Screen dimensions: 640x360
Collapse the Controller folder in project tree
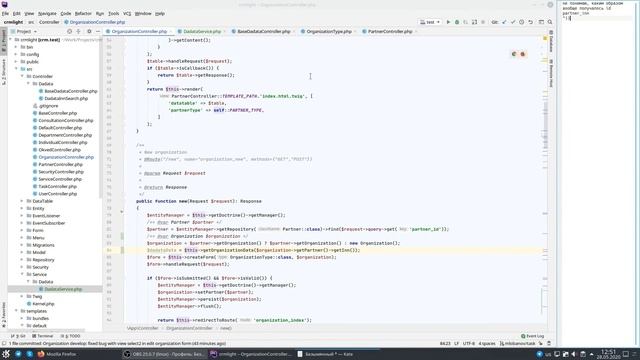[x=22, y=76]
